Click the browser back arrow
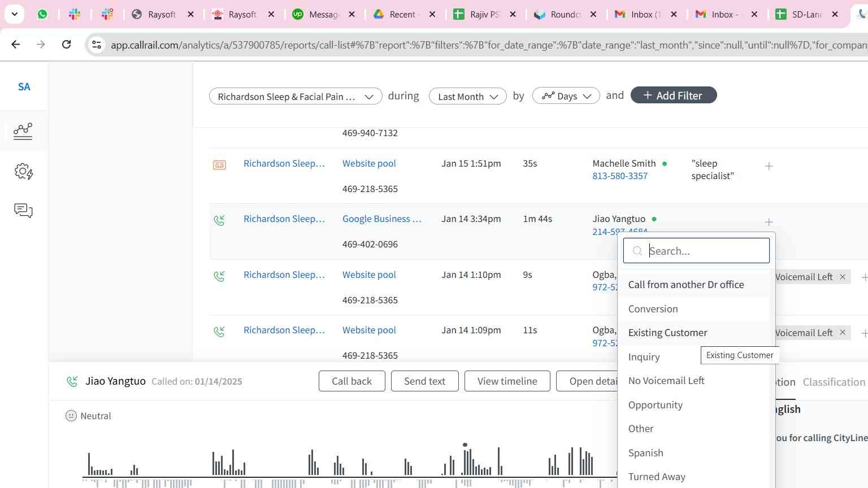868x488 pixels. (x=16, y=44)
